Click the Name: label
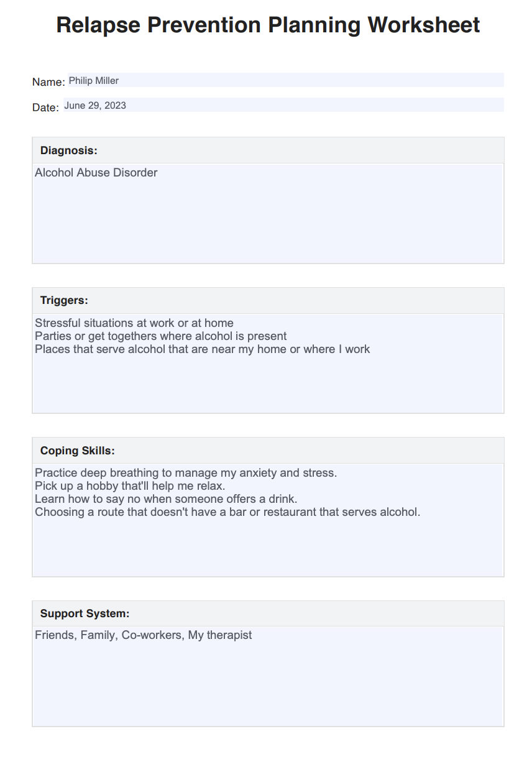The width and height of the screenshot is (532, 762). tap(48, 82)
